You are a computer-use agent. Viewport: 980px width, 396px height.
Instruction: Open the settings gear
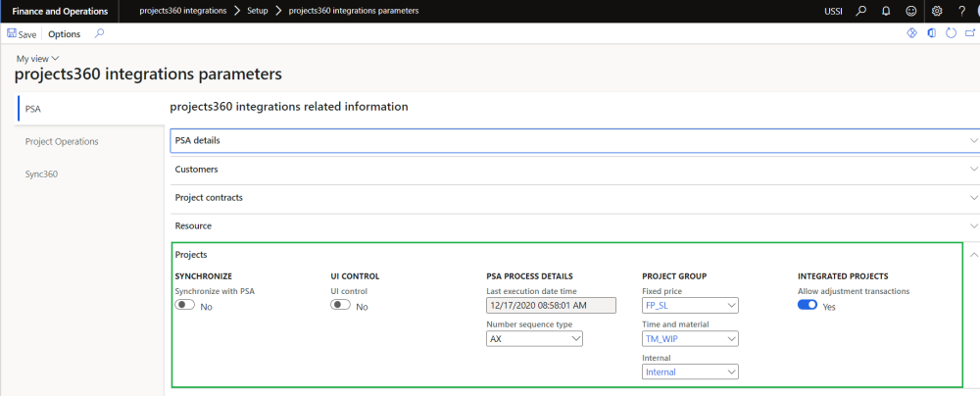coord(937,11)
